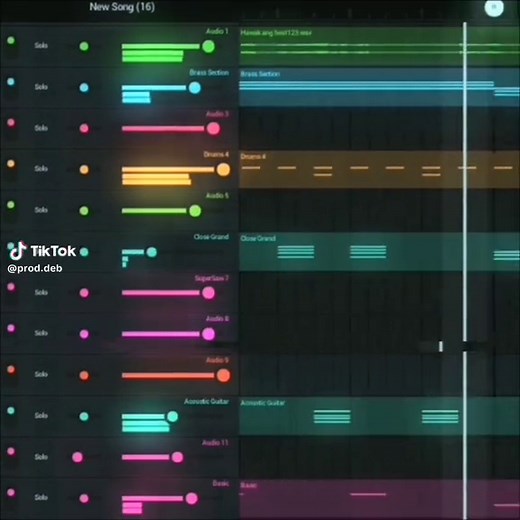Click the Brass Section pan knob
The width and height of the screenshot is (520, 520).
pos(84,88)
